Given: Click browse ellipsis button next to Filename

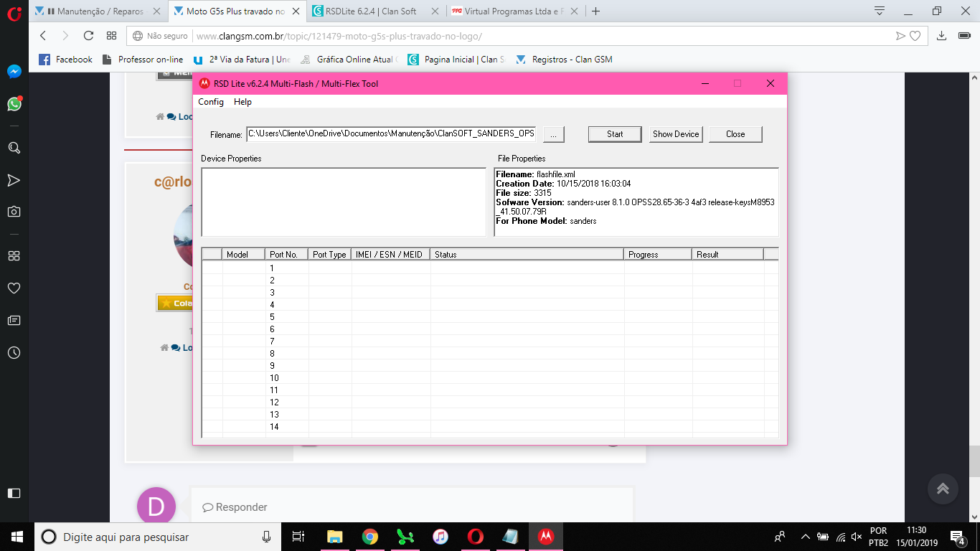Looking at the screenshot, I should click(x=554, y=134).
